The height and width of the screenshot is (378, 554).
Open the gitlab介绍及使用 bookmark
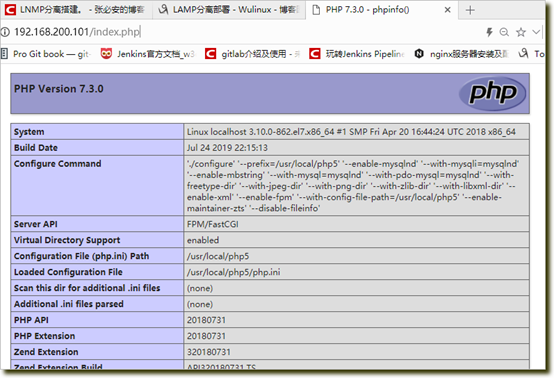253,54
